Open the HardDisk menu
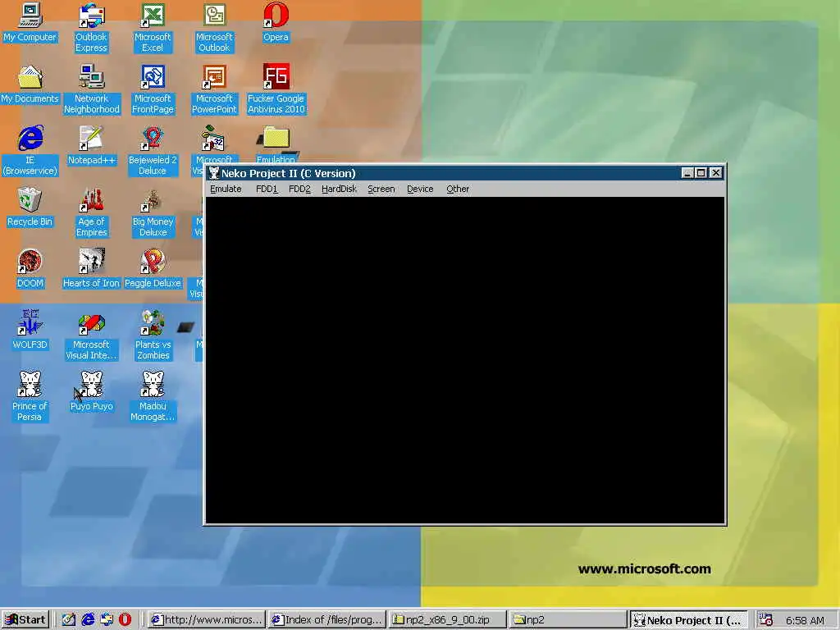 (339, 189)
